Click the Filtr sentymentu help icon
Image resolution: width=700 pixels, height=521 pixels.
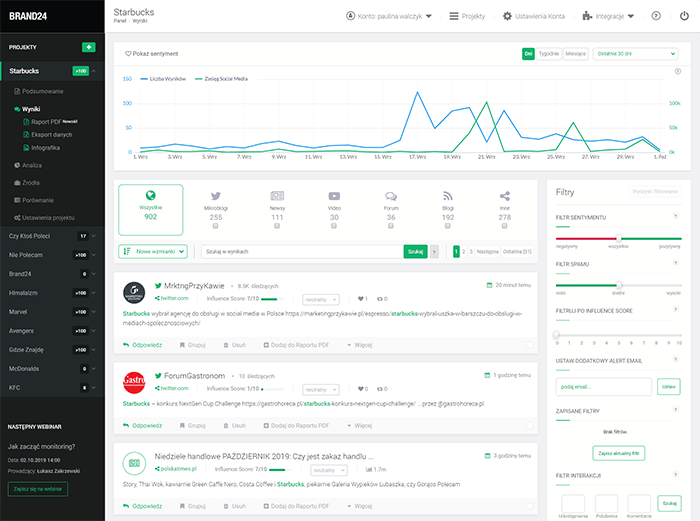click(x=675, y=216)
